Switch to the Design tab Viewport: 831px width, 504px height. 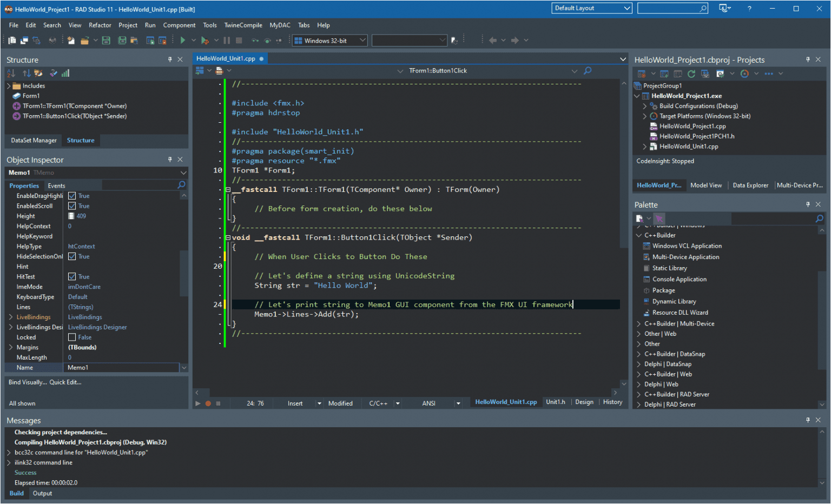coord(584,402)
